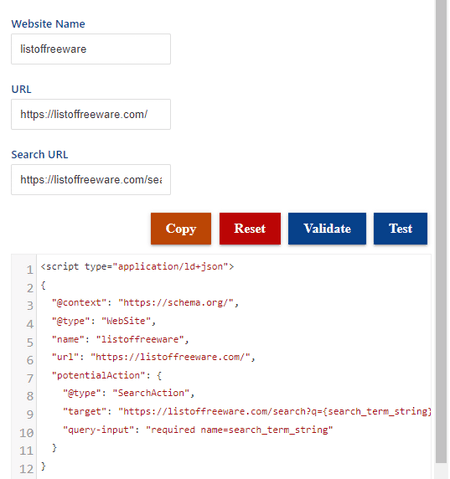Click the Website Name input field
Image resolution: width=450 pixels, height=479 pixels.
click(x=91, y=49)
